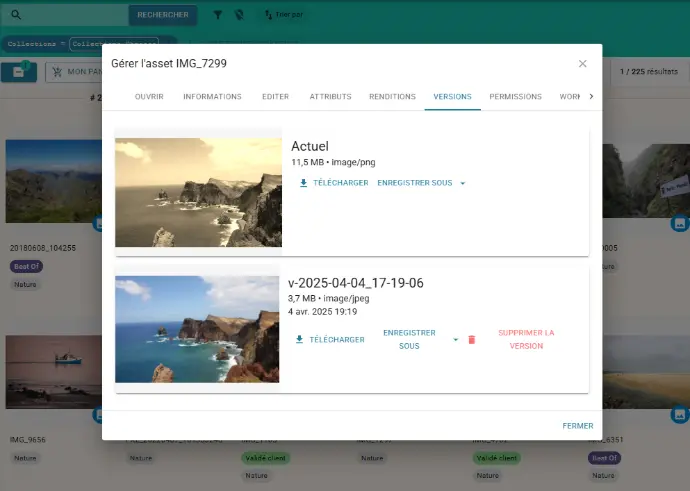Open the Enregistrer sous dropdown of the older version

(x=456, y=340)
